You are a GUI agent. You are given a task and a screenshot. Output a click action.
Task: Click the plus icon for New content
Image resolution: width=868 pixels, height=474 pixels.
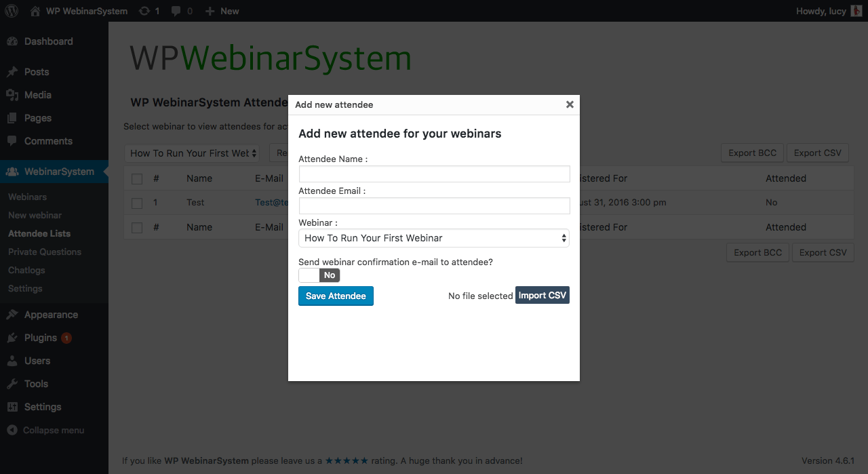tap(210, 11)
